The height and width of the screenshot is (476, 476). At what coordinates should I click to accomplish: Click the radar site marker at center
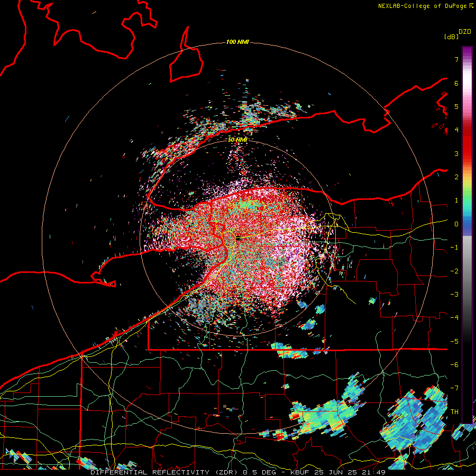239,239
